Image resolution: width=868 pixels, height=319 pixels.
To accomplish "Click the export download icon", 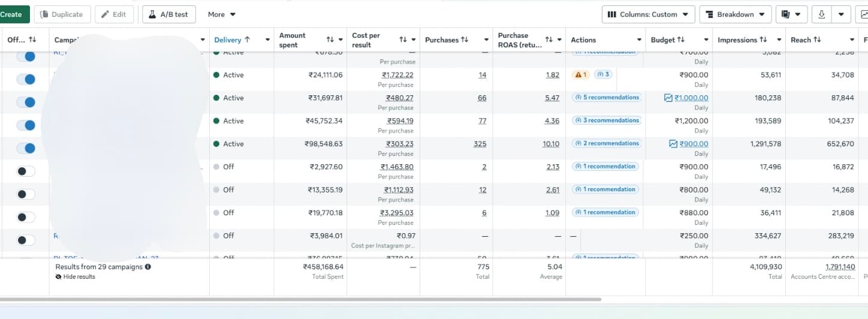I will (821, 14).
